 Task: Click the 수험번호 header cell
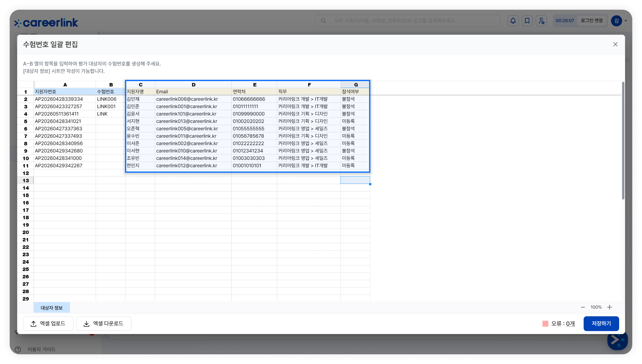tap(111, 92)
